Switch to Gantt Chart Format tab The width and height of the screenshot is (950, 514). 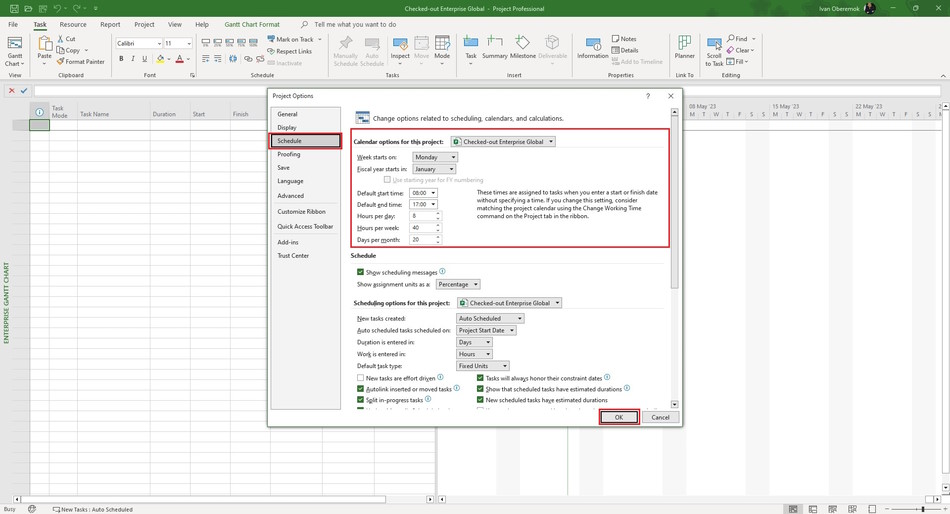(252, 24)
